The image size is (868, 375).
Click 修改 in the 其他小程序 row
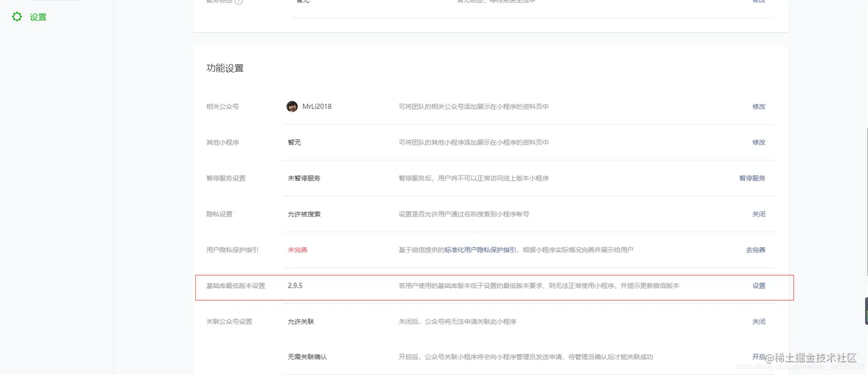click(759, 142)
